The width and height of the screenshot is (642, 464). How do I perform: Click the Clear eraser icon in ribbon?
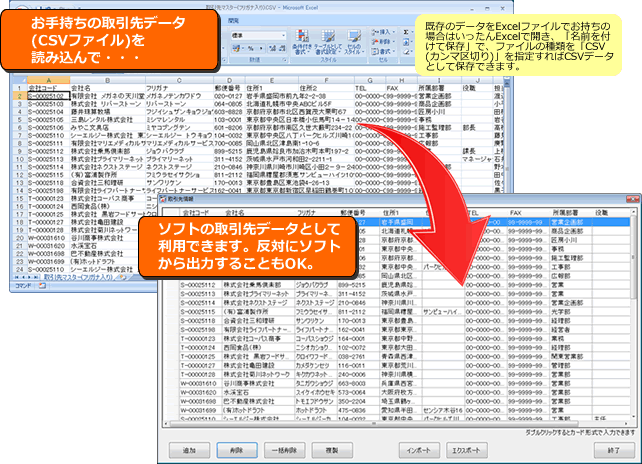coord(406,52)
